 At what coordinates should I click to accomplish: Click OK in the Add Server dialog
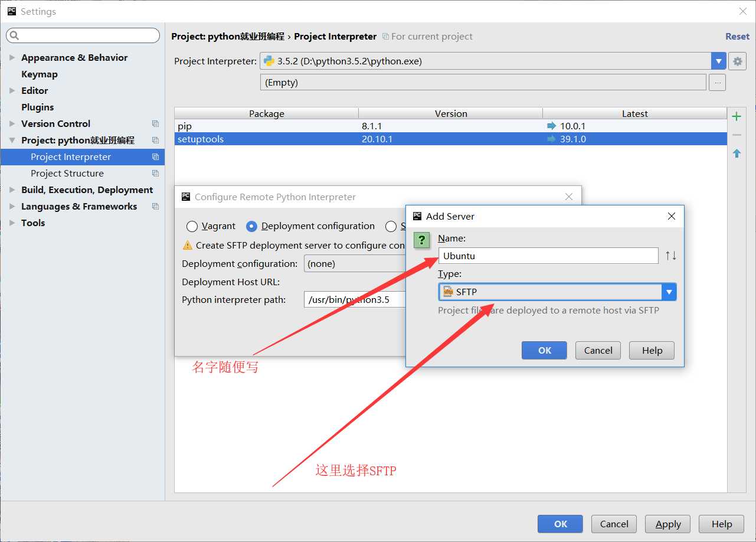[544, 350]
